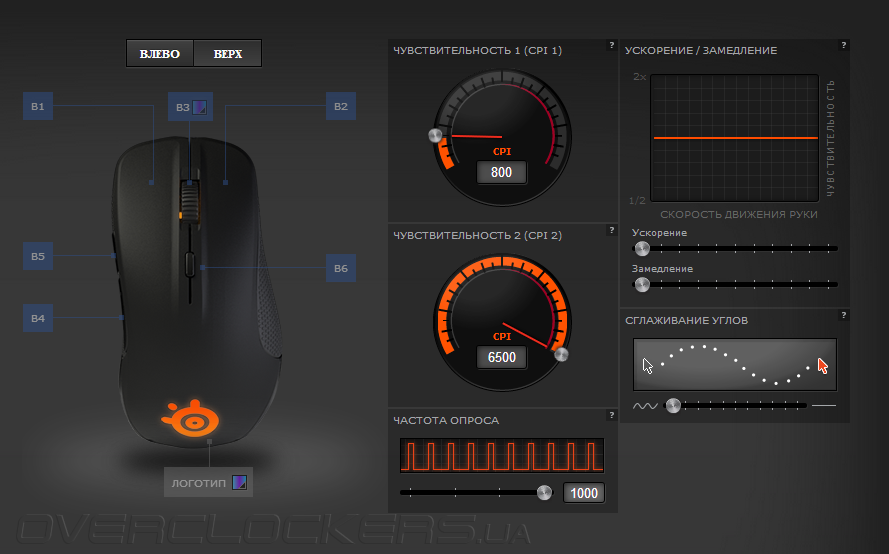This screenshot has width=889, height=554.
Task: Click the CPI 1 dial knob
Action: pyautogui.click(x=435, y=136)
